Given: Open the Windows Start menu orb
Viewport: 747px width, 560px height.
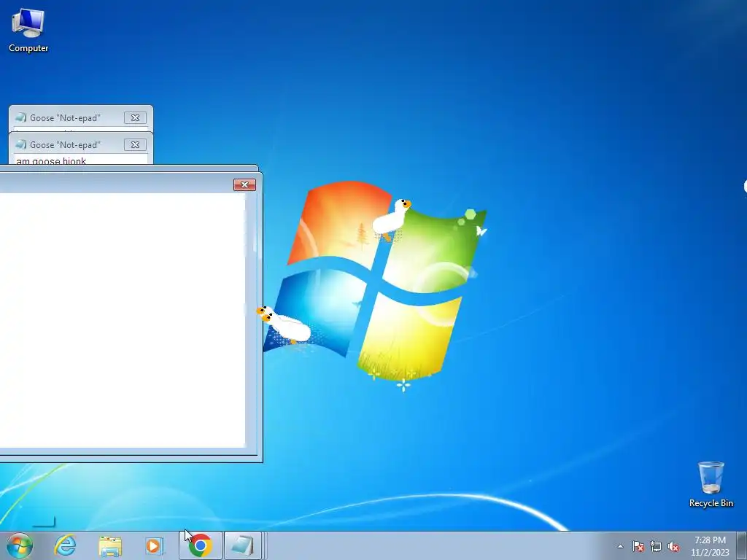Looking at the screenshot, I should (20, 545).
